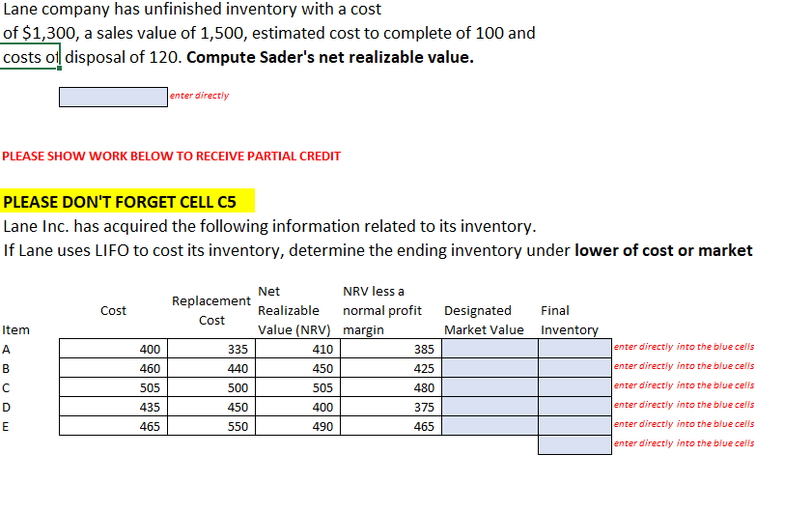Select Final Inventory cell for item A
Image resolution: width=812 pixels, height=512 pixels.
574,348
